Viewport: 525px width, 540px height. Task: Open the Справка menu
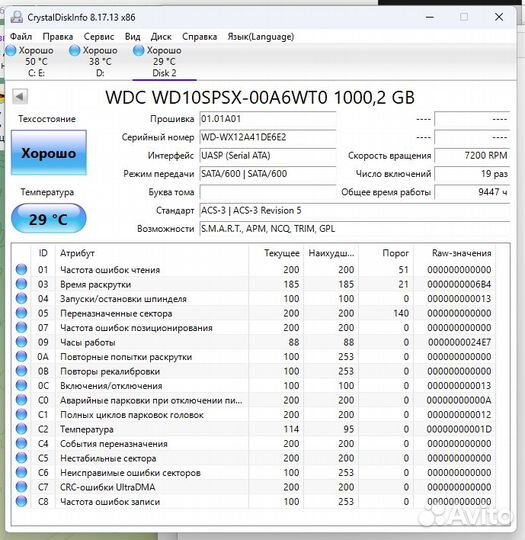pyautogui.click(x=199, y=37)
